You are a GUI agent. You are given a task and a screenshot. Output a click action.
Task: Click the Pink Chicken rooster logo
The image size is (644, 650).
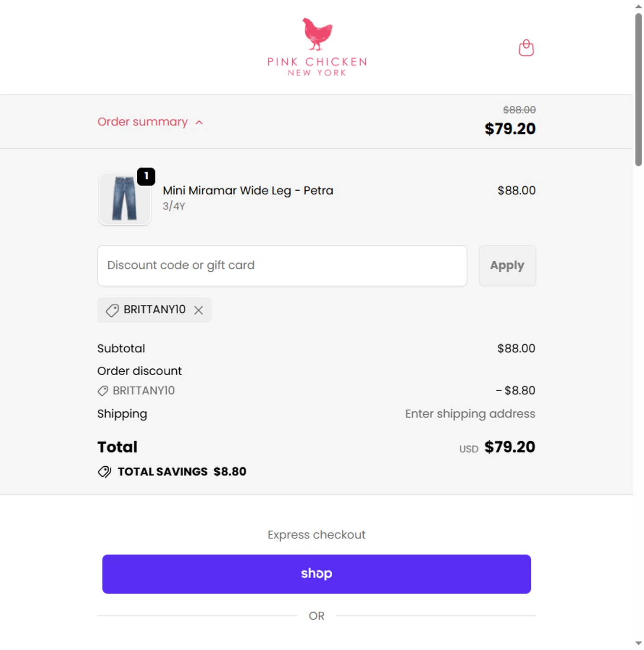pos(317,34)
